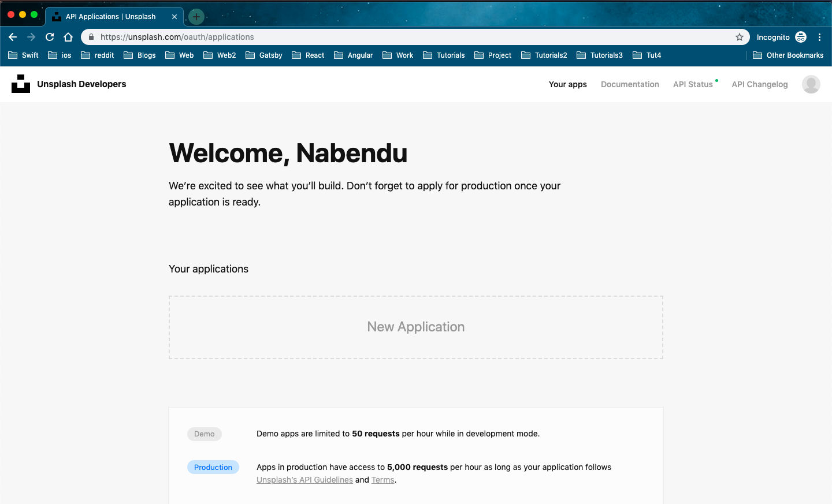This screenshot has height=504, width=832.
Task: Open the API Changelog nav link
Action: click(760, 84)
